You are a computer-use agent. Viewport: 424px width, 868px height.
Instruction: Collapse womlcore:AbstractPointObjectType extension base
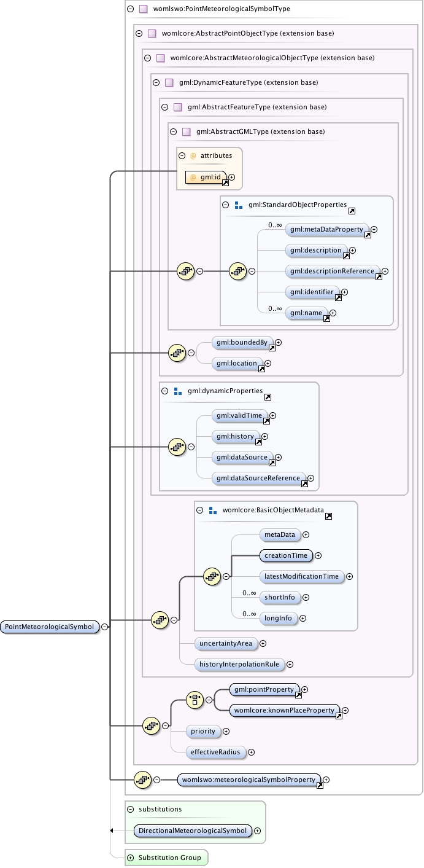point(139,34)
